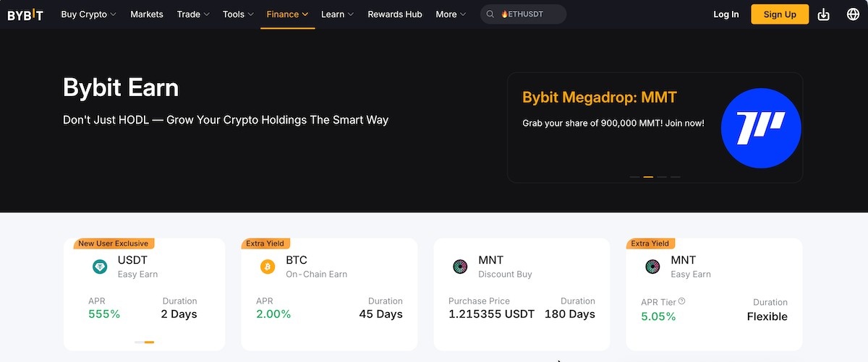This screenshot has height=362, width=868.
Task: Click the APR Tier info question icon
Action: tap(681, 302)
